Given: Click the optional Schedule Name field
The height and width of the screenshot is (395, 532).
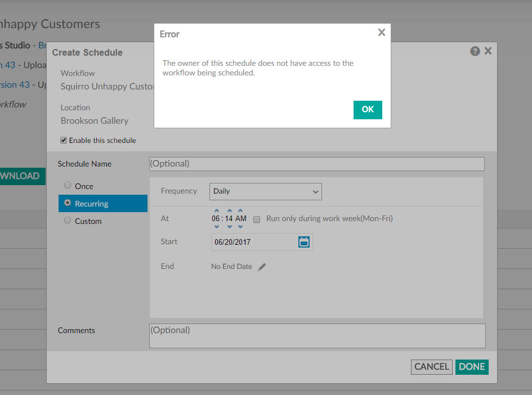Looking at the screenshot, I should point(316,164).
